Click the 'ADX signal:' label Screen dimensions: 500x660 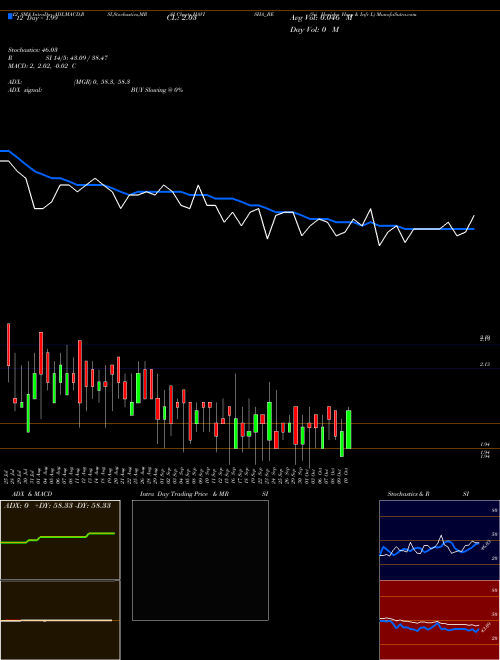(25, 90)
